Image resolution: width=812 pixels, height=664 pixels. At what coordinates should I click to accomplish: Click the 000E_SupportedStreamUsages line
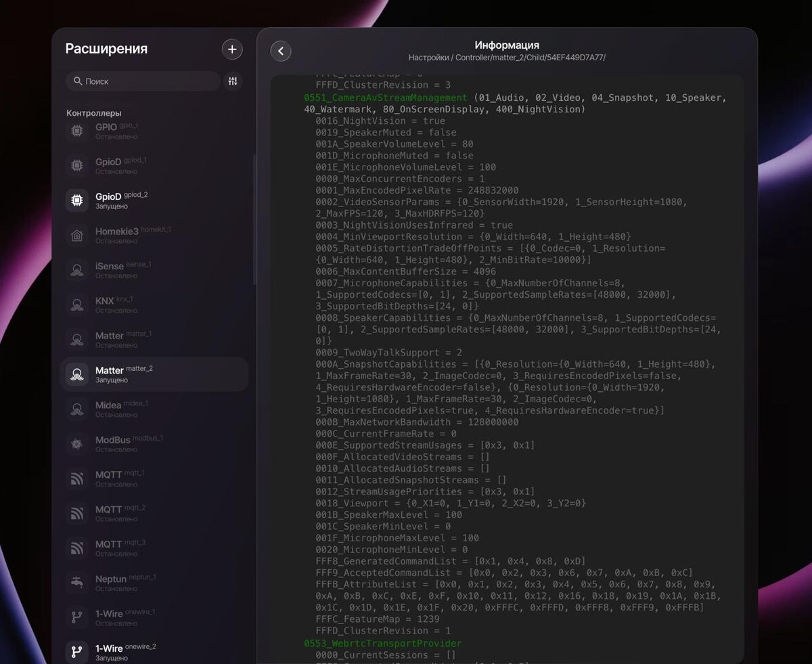[425, 445]
